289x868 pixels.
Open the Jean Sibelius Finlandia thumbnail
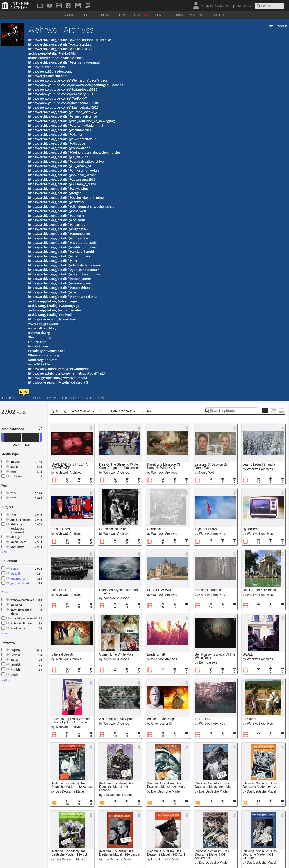click(263, 443)
